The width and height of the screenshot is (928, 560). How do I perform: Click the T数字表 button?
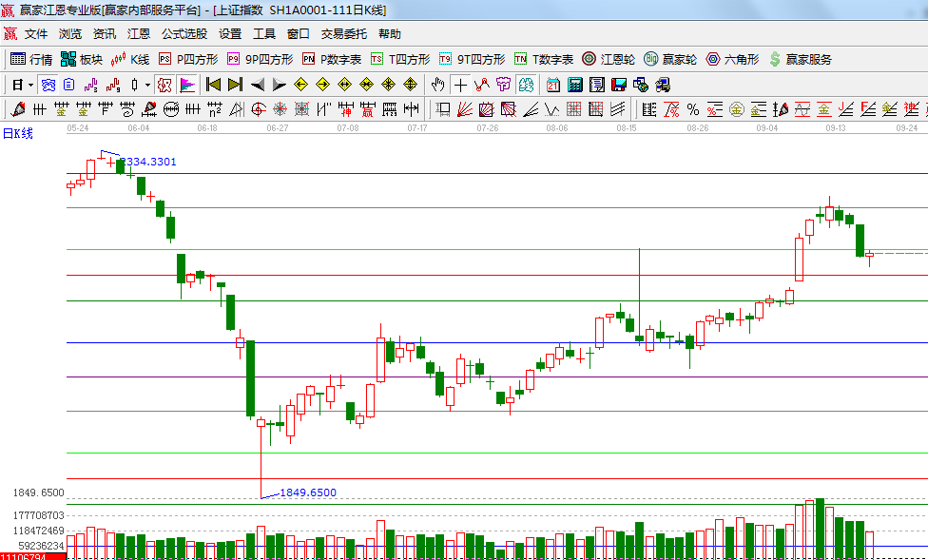tap(544, 59)
